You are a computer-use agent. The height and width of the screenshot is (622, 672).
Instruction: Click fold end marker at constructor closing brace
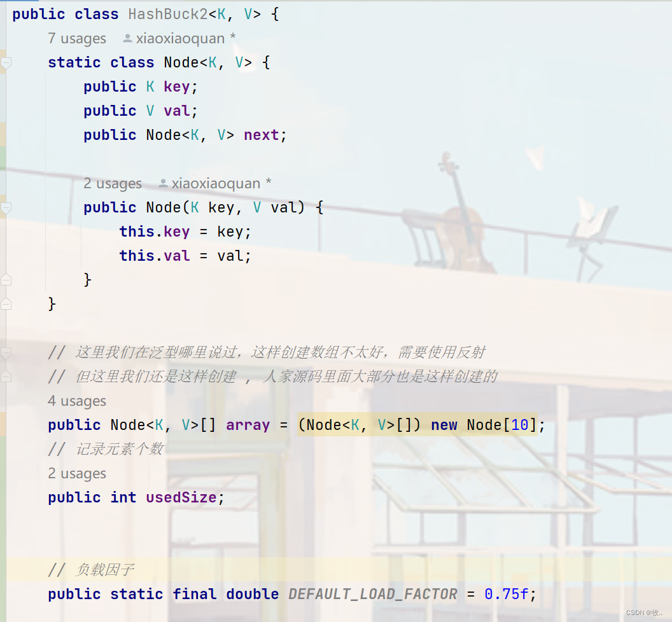6,280
